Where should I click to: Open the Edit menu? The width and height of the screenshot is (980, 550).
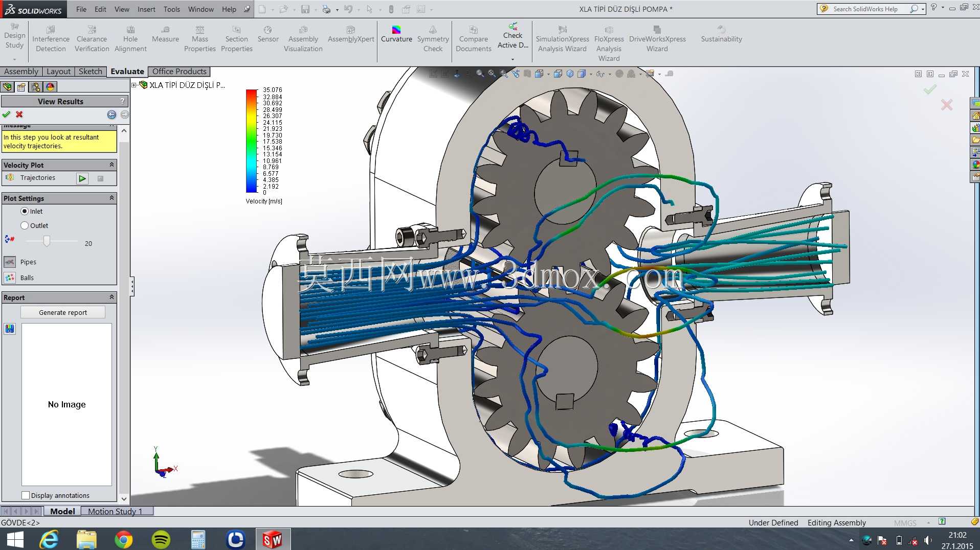point(100,9)
